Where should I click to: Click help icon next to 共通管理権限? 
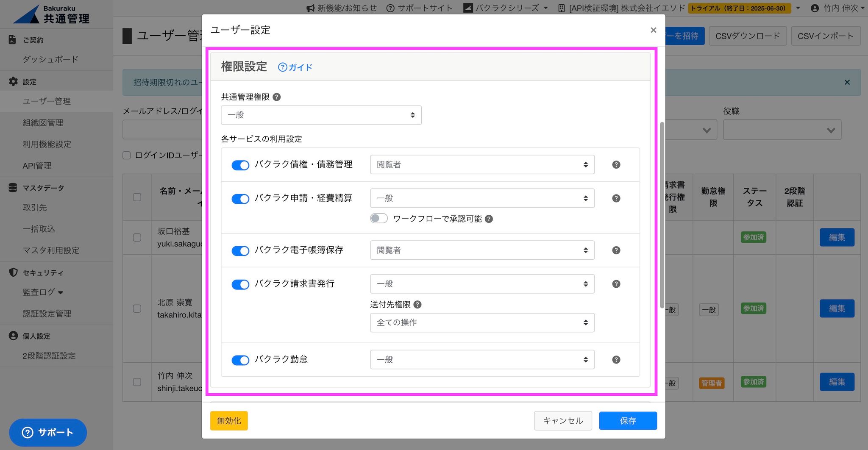[277, 97]
